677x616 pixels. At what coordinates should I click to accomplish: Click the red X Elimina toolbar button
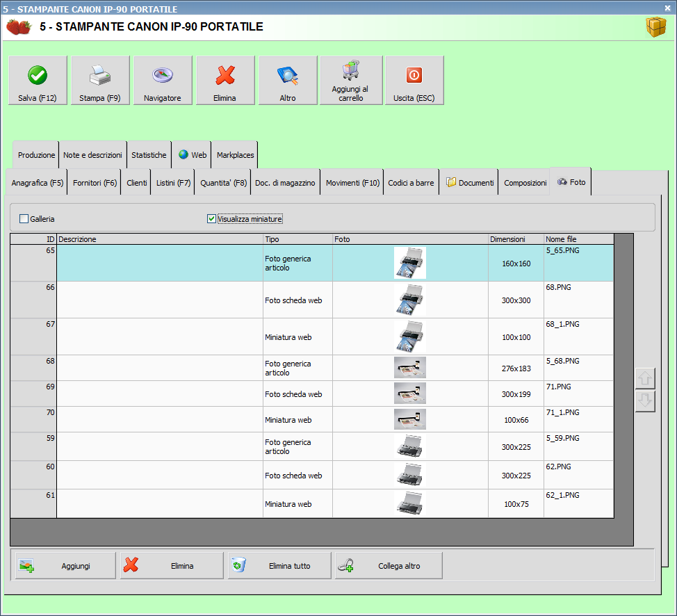tap(225, 81)
